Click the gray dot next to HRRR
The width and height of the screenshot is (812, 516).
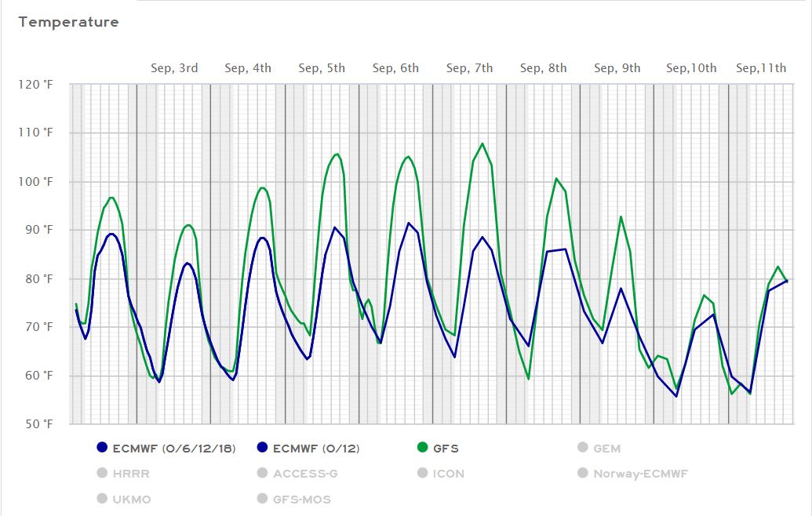tap(102, 473)
